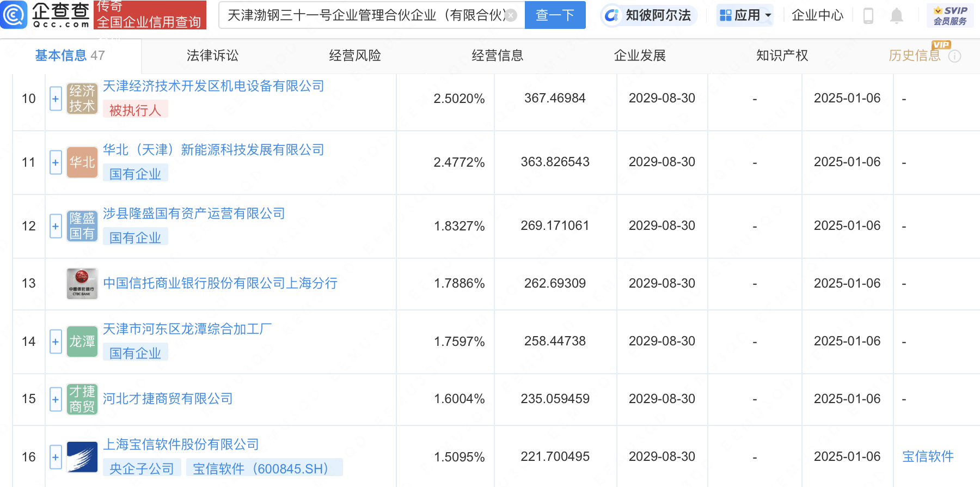Click 国有企业 tag under 华北新能源
The image size is (980, 487).
(x=136, y=174)
